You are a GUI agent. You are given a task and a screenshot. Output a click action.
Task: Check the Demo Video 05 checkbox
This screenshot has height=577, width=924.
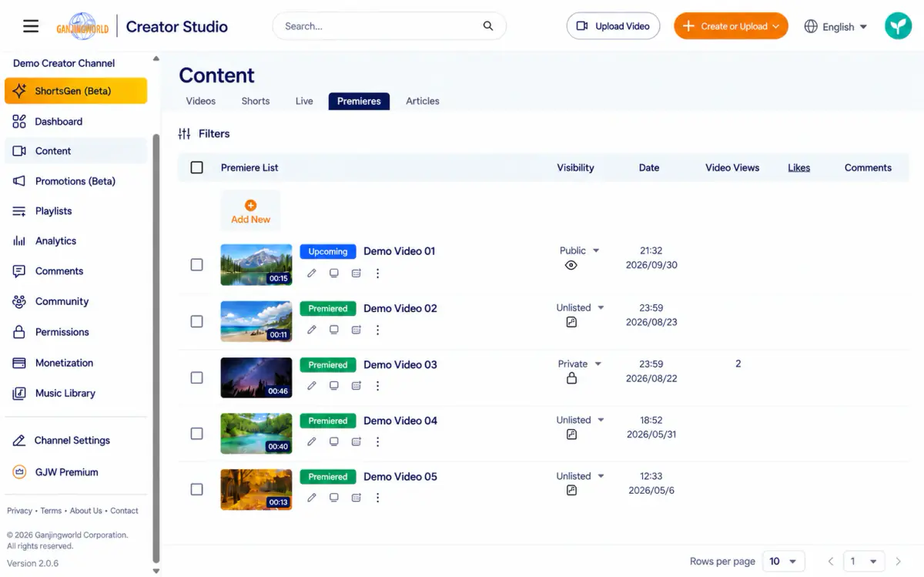(x=197, y=489)
